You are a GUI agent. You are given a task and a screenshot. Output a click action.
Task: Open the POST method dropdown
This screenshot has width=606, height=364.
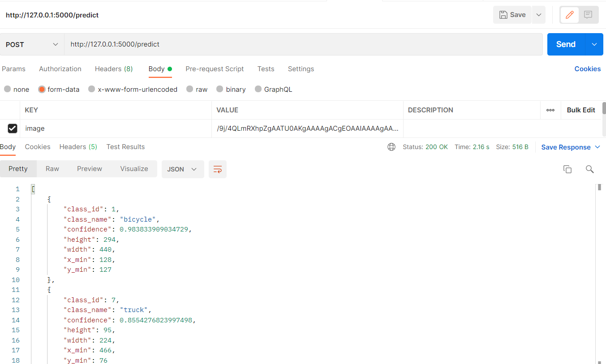(32, 44)
